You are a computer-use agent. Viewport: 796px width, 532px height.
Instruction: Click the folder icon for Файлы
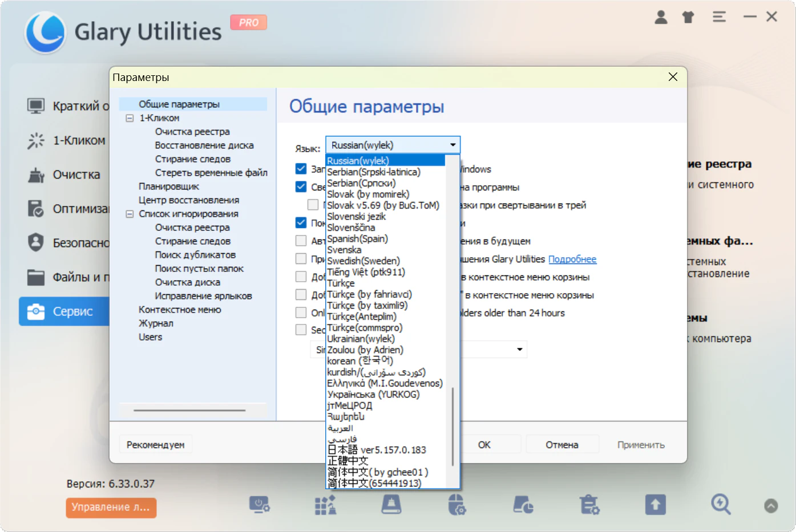coord(36,277)
